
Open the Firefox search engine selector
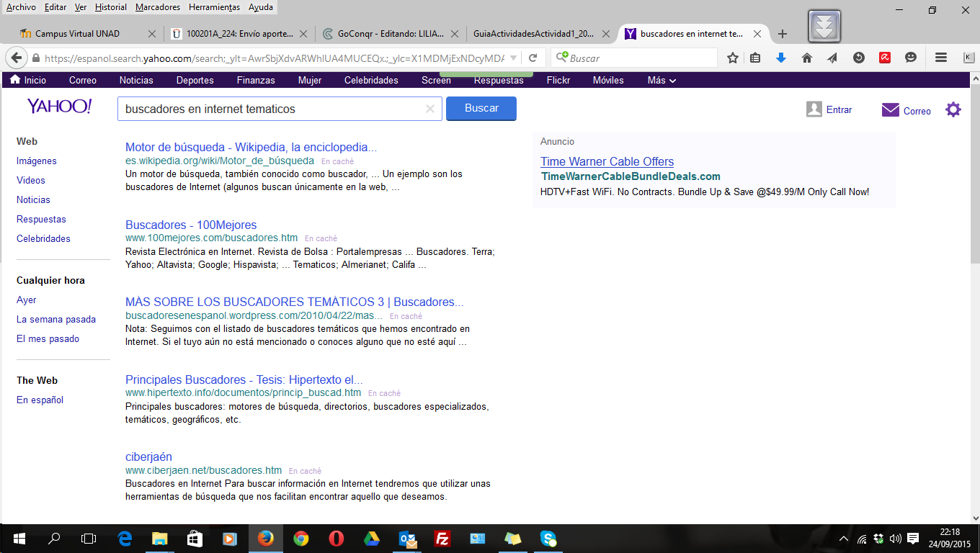[x=561, y=58]
